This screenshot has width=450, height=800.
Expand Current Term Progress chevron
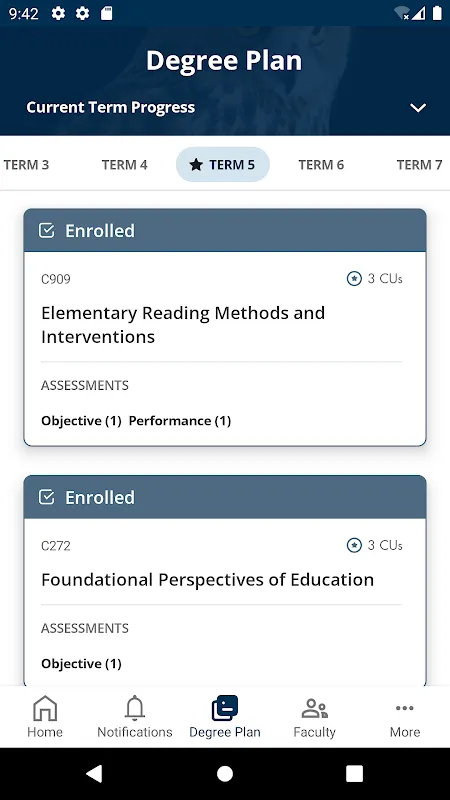[x=418, y=108]
